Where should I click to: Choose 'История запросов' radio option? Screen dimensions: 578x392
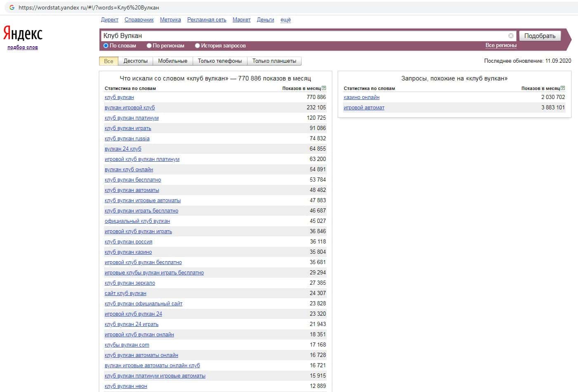197,46
